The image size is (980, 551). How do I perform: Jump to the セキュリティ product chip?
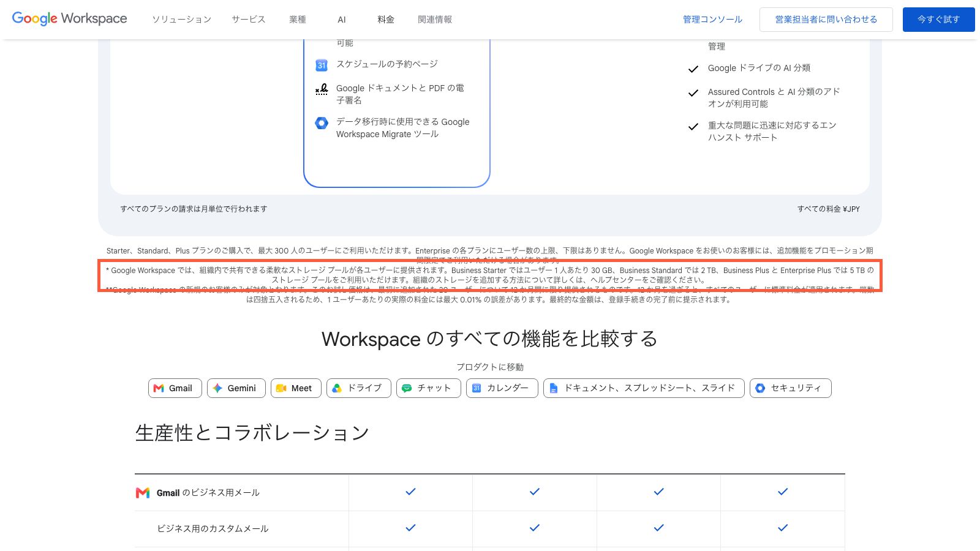pyautogui.click(x=791, y=388)
